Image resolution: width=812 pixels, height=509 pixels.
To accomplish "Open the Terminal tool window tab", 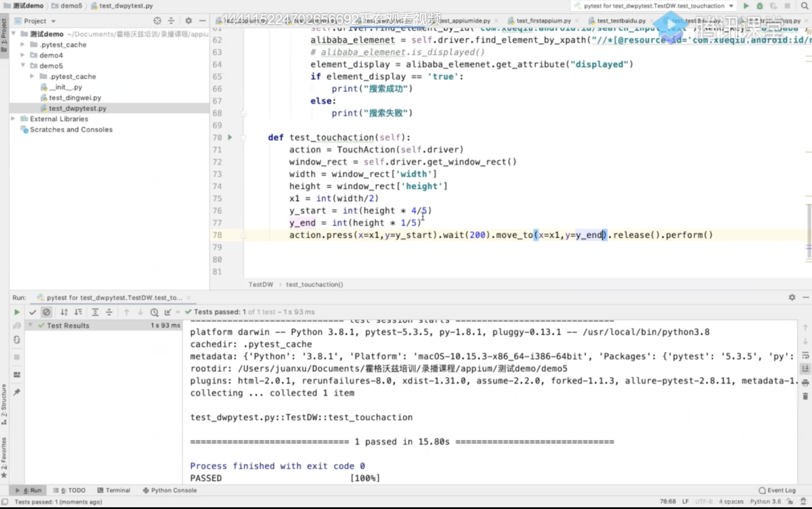I will tap(114, 490).
